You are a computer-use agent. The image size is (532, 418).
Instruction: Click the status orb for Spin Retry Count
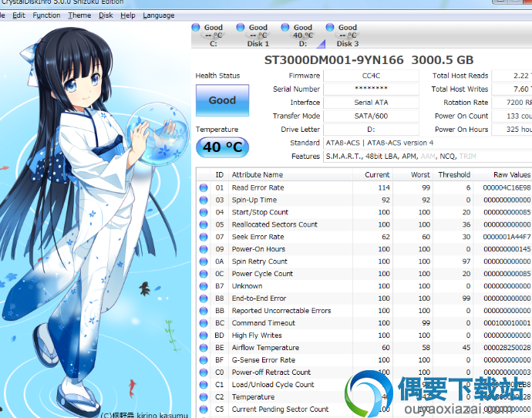(x=204, y=261)
